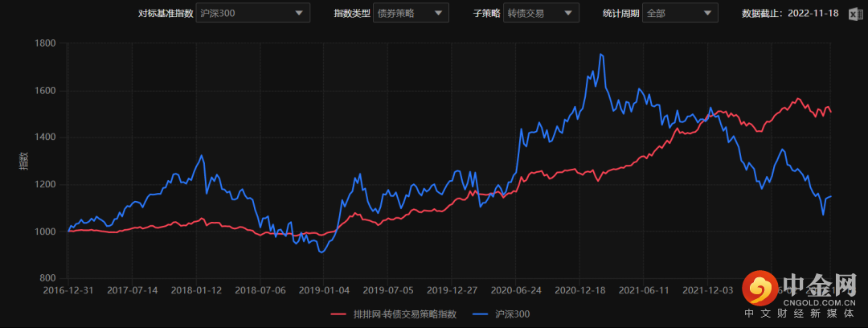Click the 对标基准指数 field label
Screen dimensions: 868x328
166,14
